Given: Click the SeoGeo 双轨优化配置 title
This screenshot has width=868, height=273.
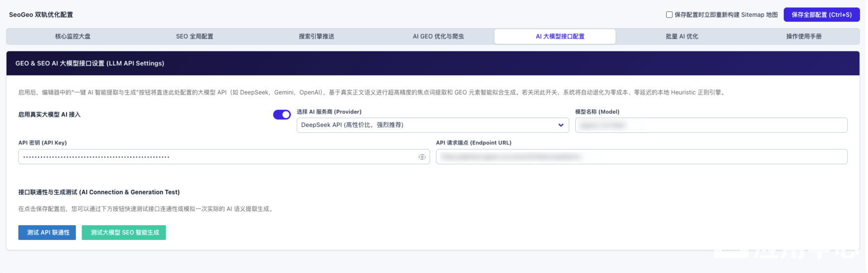Looking at the screenshot, I should [41, 15].
